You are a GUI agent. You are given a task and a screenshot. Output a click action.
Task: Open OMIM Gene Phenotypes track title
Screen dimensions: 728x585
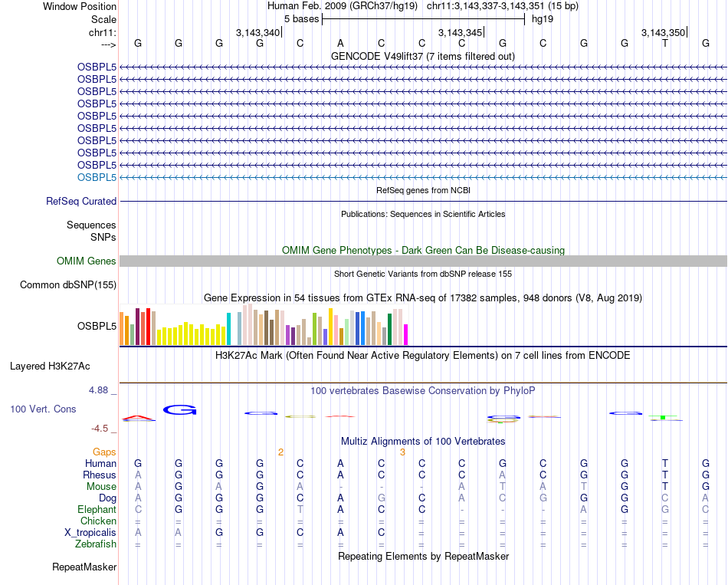pyautogui.click(x=423, y=250)
